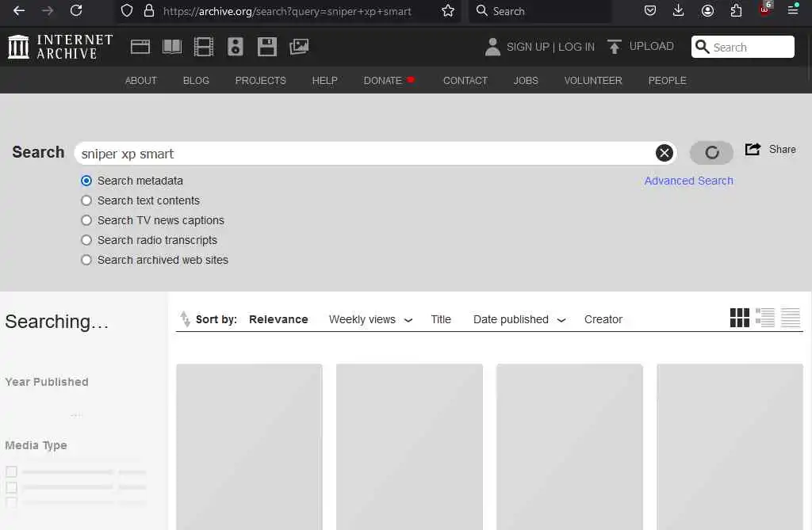
Task: Open the Audio speaker icon
Action: (x=235, y=47)
